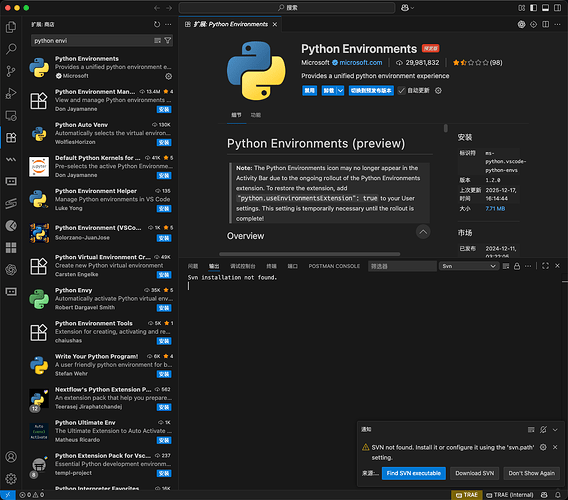
Task: Navigate forward with the title bar arrow
Action: point(169,8)
